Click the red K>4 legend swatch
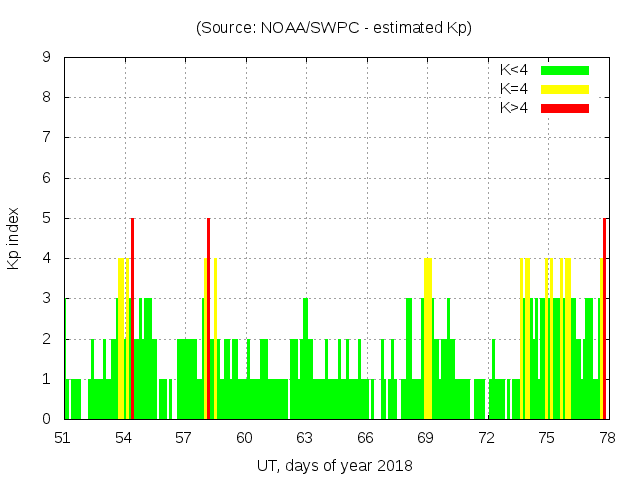Viewport: 640px width, 480px height. pyautogui.click(x=565, y=108)
